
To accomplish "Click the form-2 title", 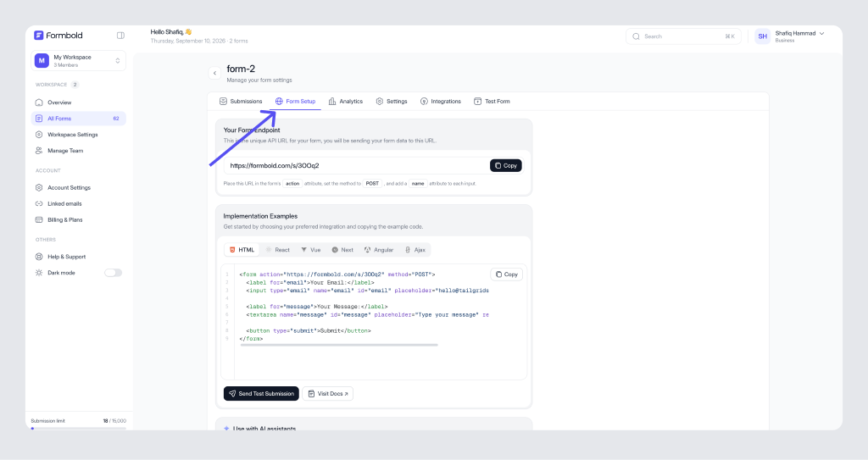I will pyautogui.click(x=241, y=69).
